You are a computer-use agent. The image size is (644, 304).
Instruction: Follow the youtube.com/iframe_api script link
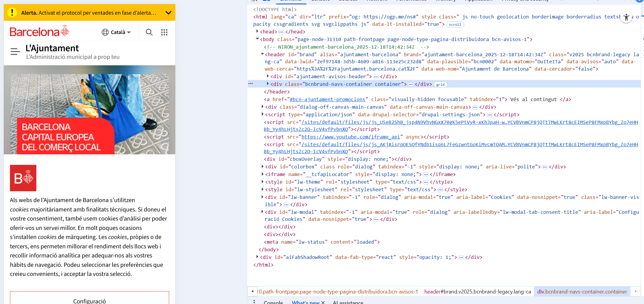pyautogui.click(x=351, y=137)
